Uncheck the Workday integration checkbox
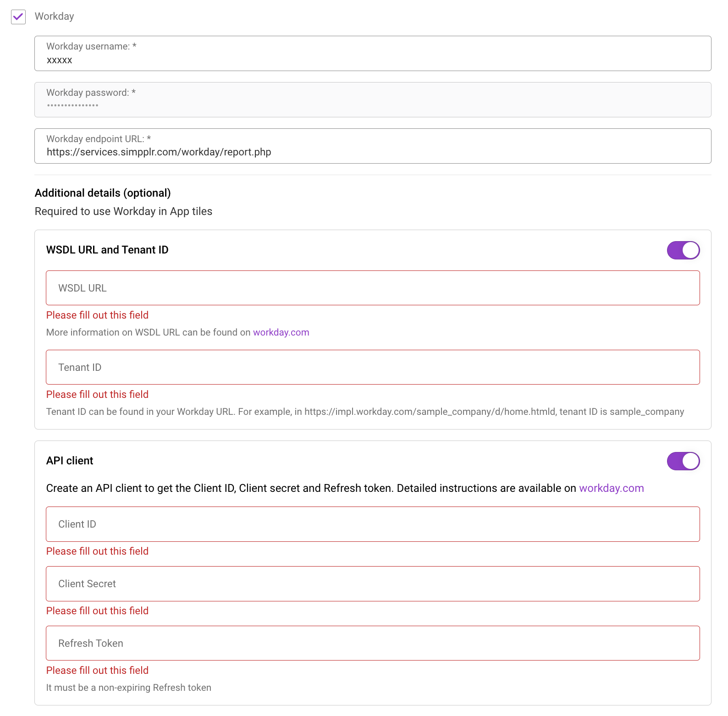This screenshot has height=716, width=728. 18,17
